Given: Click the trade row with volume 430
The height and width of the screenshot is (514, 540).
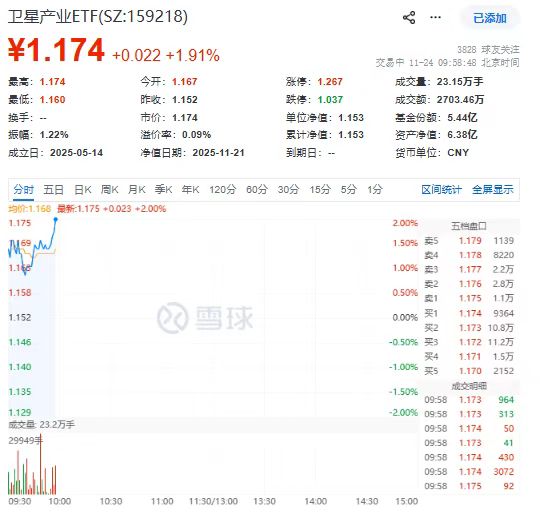Looking at the screenshot, I should pos(469,458).
